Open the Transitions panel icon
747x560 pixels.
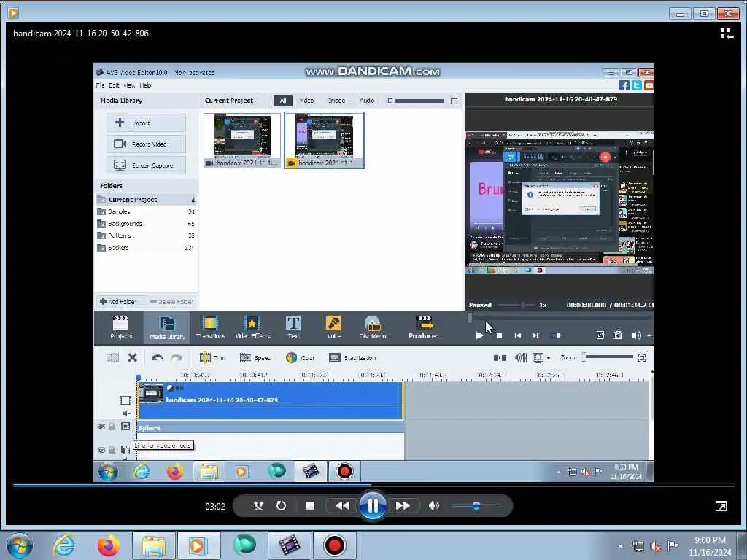click(x=210, y=327)
